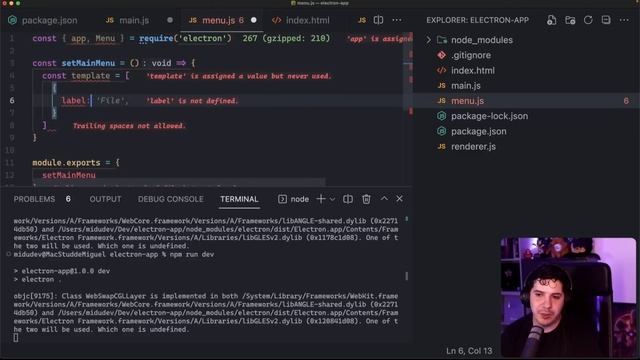Switch to the Output panel tab
This screenshot has width=640, height=360.
tap(105, 199)
